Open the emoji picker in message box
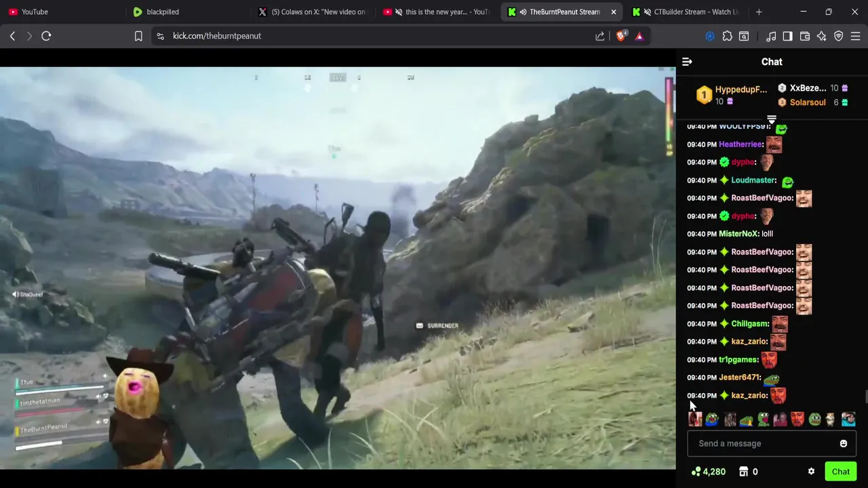868x488 pixels. click(x=844, y=443)
